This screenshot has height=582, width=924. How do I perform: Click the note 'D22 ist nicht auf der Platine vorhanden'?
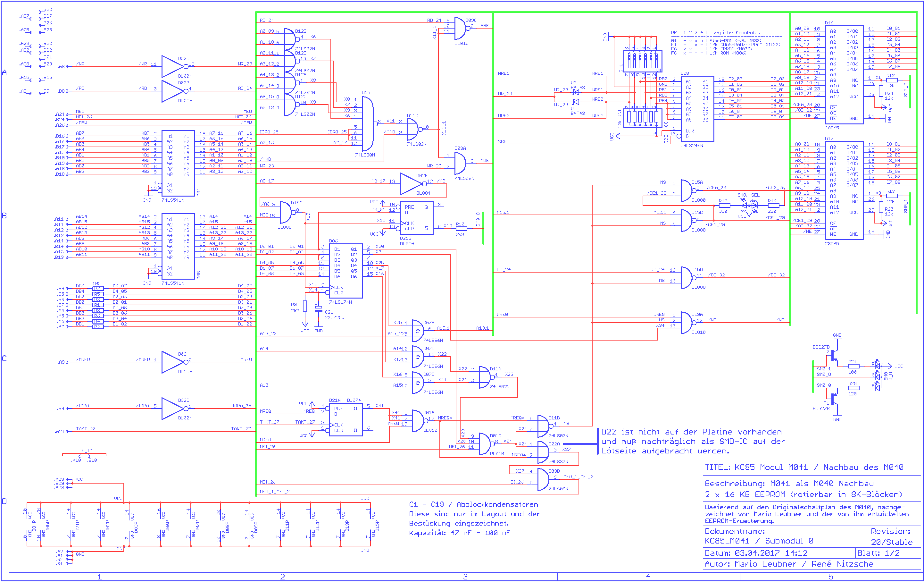(x=691, y=432)
